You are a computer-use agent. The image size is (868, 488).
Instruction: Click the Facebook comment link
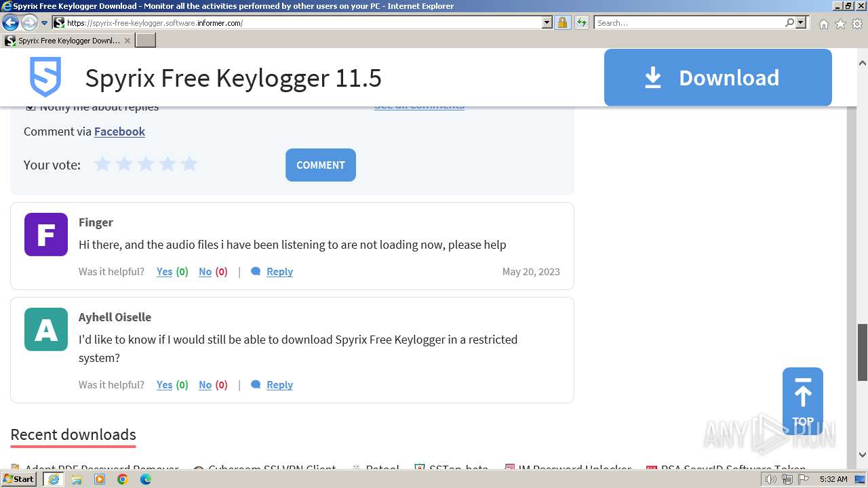[119, 131]
